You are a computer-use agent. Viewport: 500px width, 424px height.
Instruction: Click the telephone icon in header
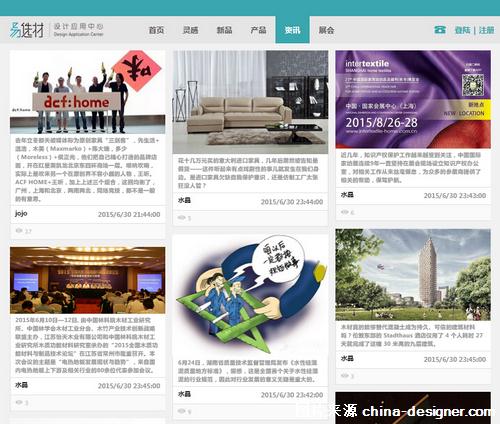coord(440,30)
